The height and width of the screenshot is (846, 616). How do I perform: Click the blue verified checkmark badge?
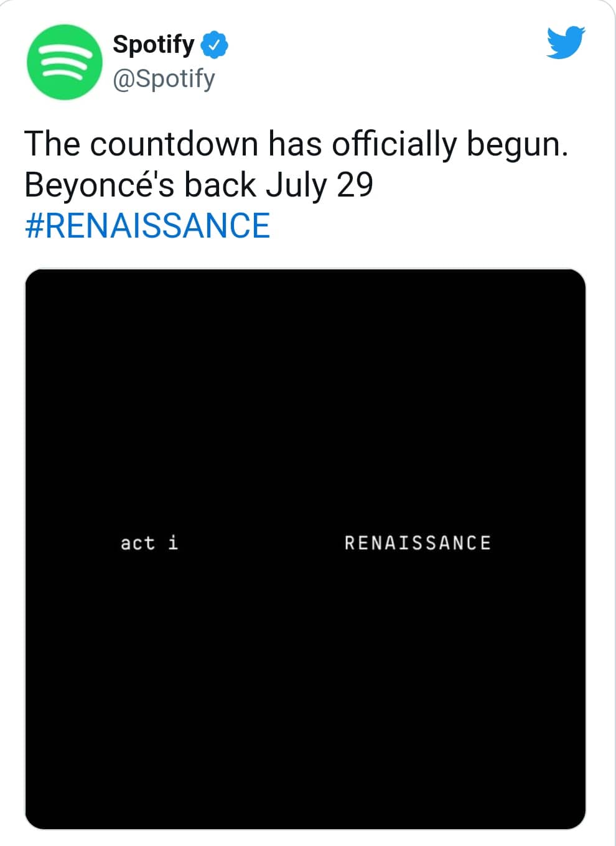click(215, 45)
